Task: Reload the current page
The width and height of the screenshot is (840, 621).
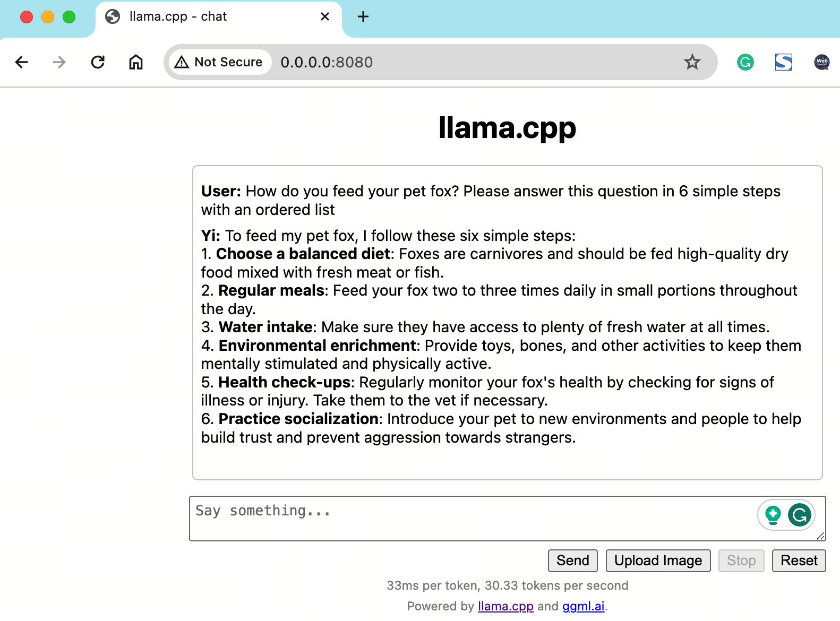Action: click(x=98, y=62)
